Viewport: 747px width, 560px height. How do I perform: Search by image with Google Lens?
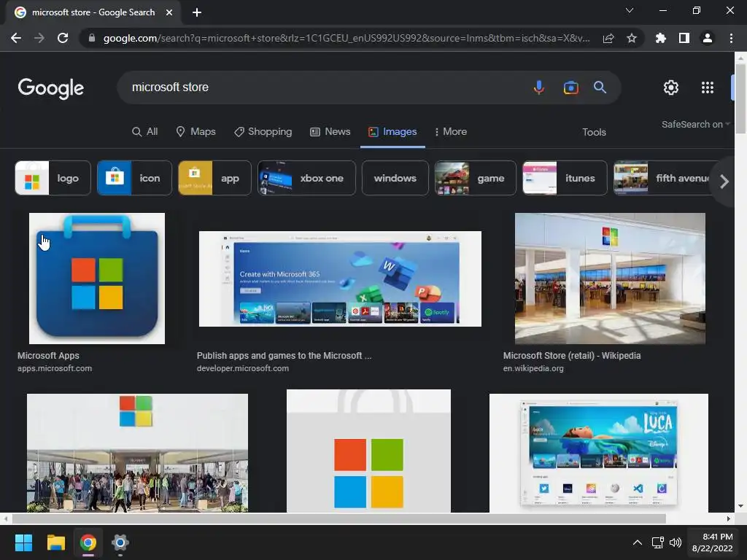(x=570, y=87)
